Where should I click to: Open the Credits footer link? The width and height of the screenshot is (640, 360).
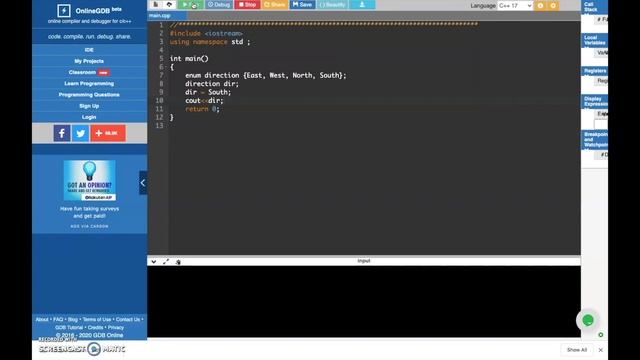tap(95, 327)
